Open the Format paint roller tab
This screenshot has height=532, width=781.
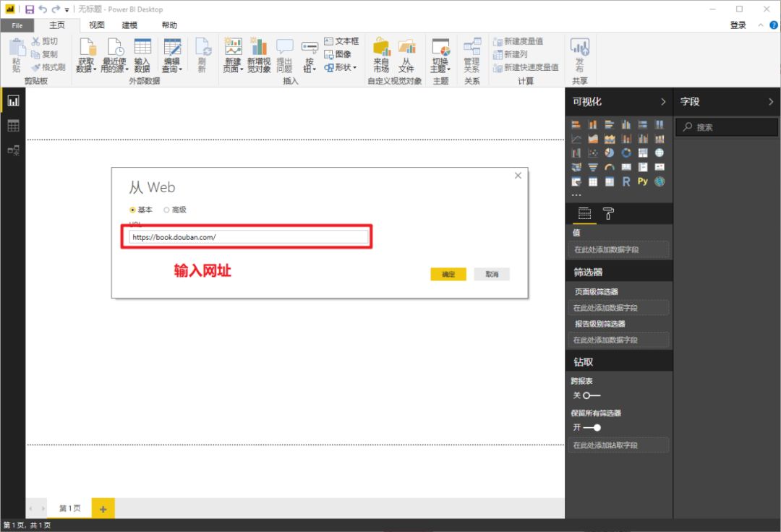coord(608,213)
